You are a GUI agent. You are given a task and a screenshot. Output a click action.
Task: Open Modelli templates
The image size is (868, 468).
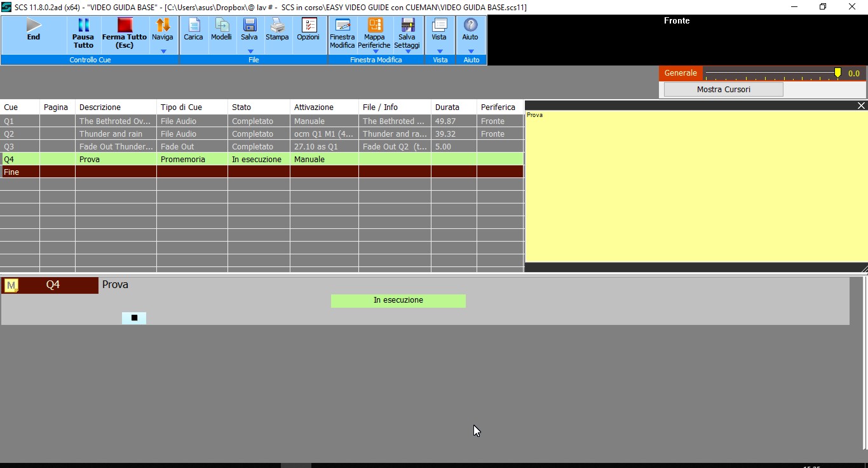pos(221,30)
